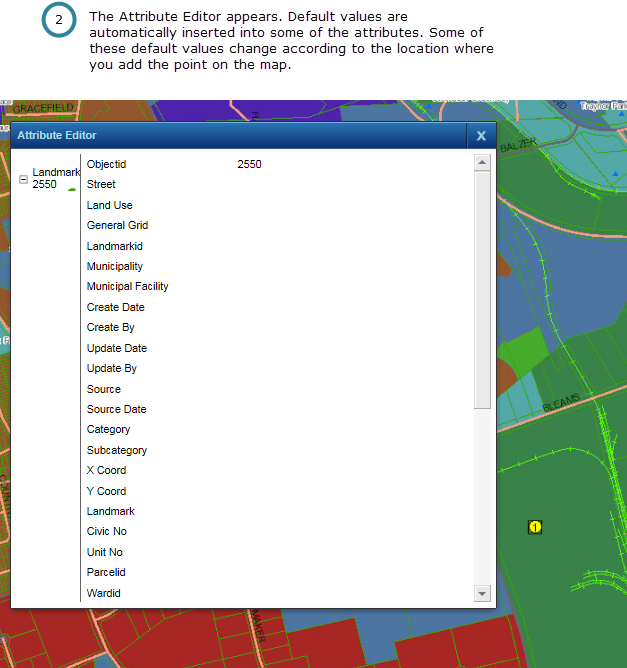Click the Municipality attribute label

coord(114,266)
